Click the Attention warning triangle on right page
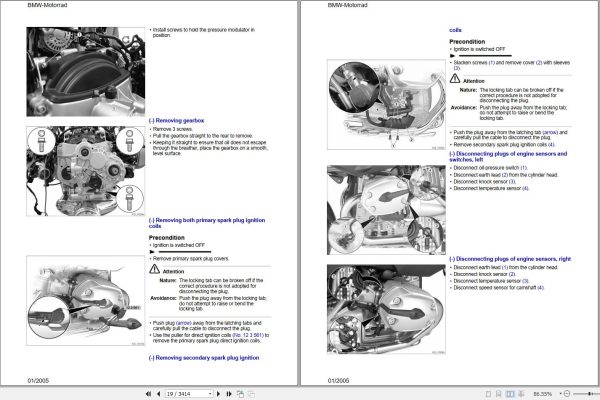This screenshot has width=600, height=400. click(x=455, y=78)
